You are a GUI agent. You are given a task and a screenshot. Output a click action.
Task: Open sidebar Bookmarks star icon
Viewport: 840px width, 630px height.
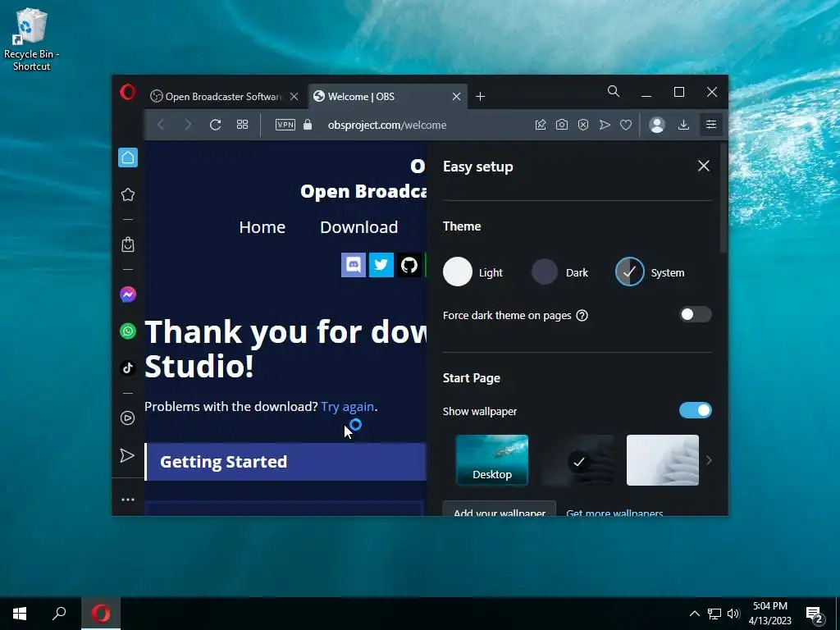[128, 194]
